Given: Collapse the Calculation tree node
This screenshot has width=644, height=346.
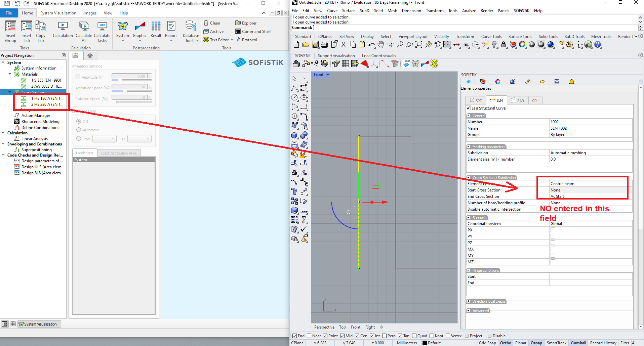Looking at the screenshot, I should [3, 133].
